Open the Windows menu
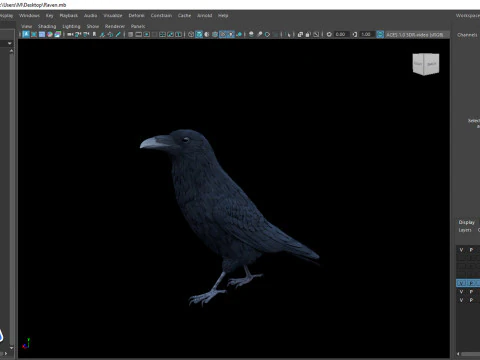Screen dimensions: 480x360 pyautogui.click(x=29, y=15)
